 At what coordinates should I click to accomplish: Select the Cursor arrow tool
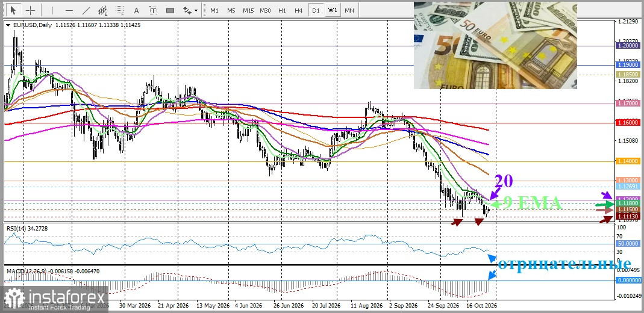13,10
